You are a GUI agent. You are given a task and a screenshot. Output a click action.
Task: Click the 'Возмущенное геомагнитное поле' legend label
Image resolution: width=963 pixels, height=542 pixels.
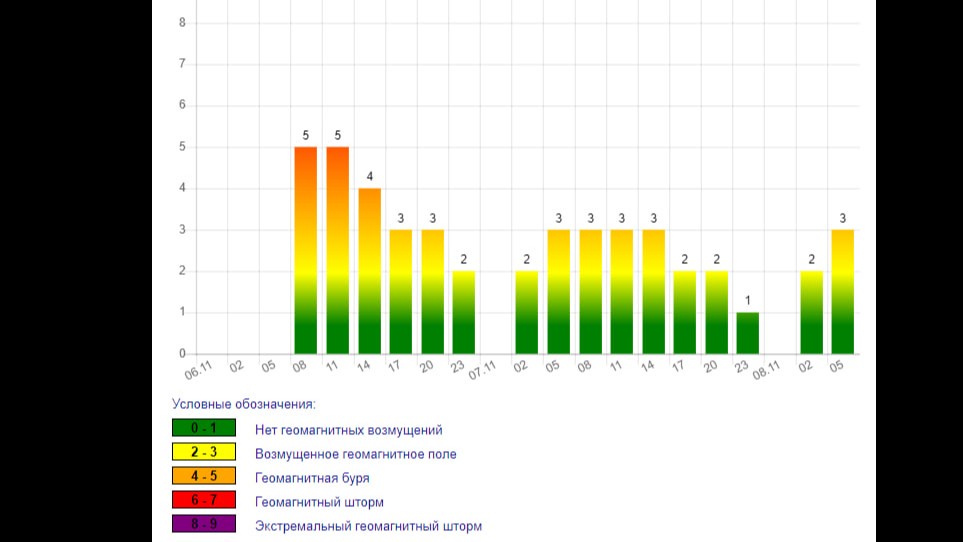(x=355, y=454)
